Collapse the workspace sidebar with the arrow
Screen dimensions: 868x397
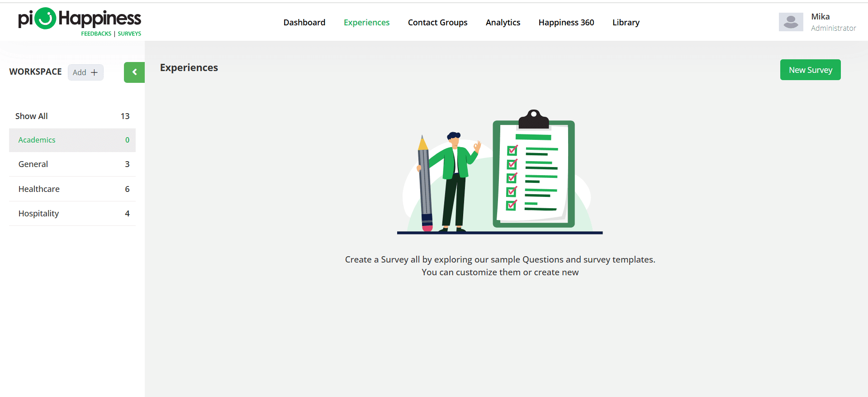click(x=134, y=72)
